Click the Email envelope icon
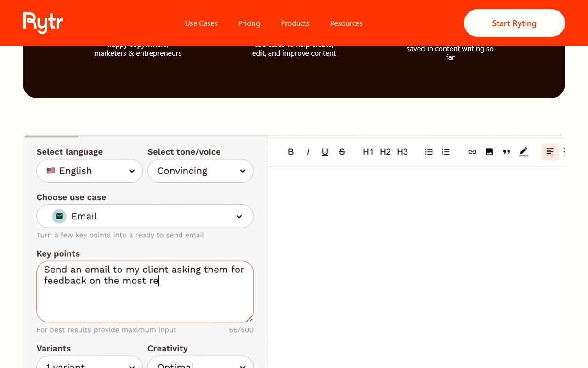Screen dimensions: 588x368 coord(59,216)
